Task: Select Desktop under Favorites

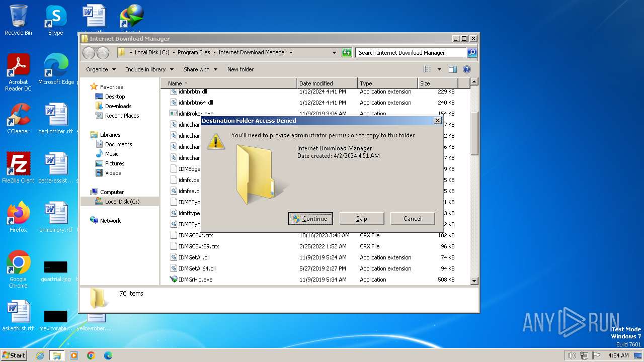Action: (x=115, y=97)
